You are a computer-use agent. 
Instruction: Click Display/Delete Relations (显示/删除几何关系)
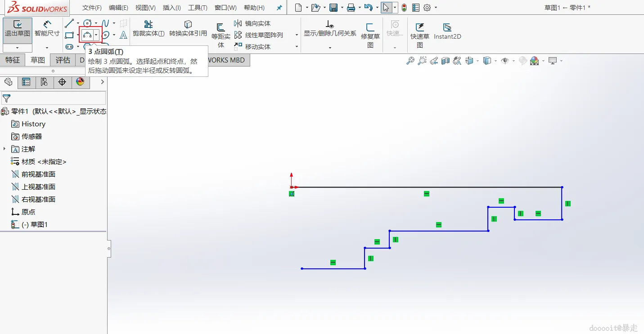pyautogui.click(x=330, y=28)
